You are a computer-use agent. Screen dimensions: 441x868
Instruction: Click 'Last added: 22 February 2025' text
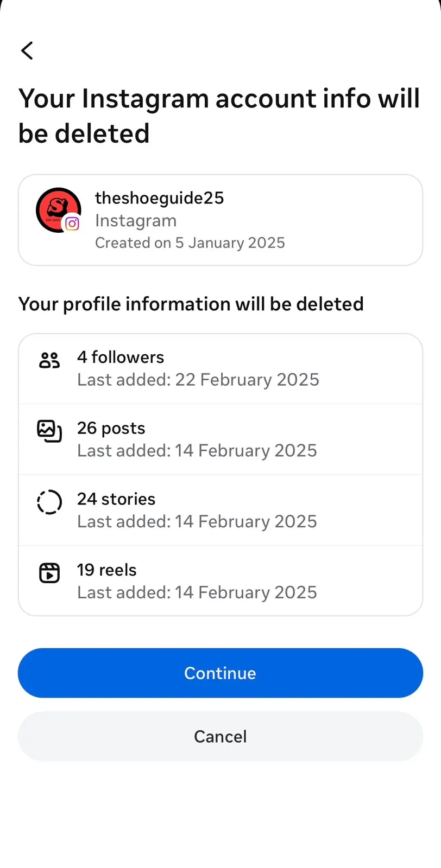click(x=198, y=380)
